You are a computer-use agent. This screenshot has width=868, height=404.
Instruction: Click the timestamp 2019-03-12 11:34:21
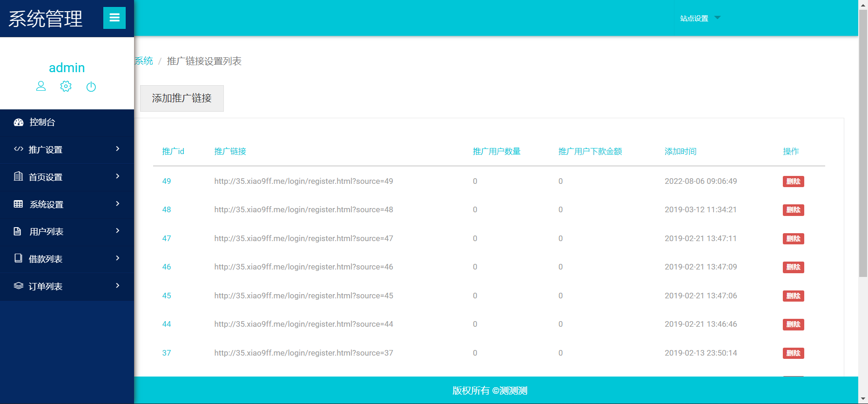coord(701,209)
